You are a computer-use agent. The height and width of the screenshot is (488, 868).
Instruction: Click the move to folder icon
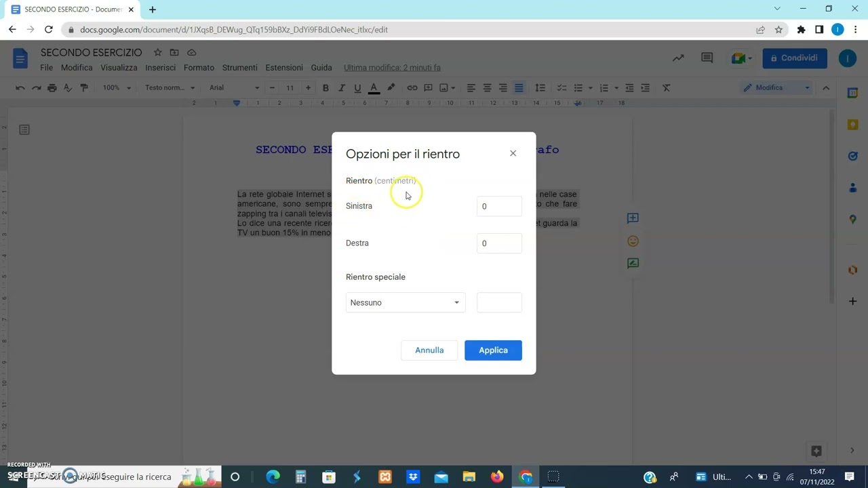click(x=174, y=52)
